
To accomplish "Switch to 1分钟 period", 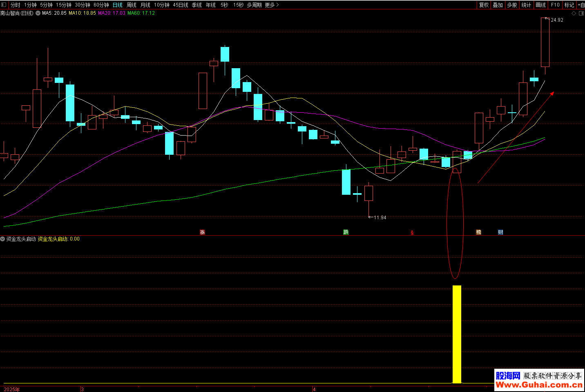I will 30,5.
